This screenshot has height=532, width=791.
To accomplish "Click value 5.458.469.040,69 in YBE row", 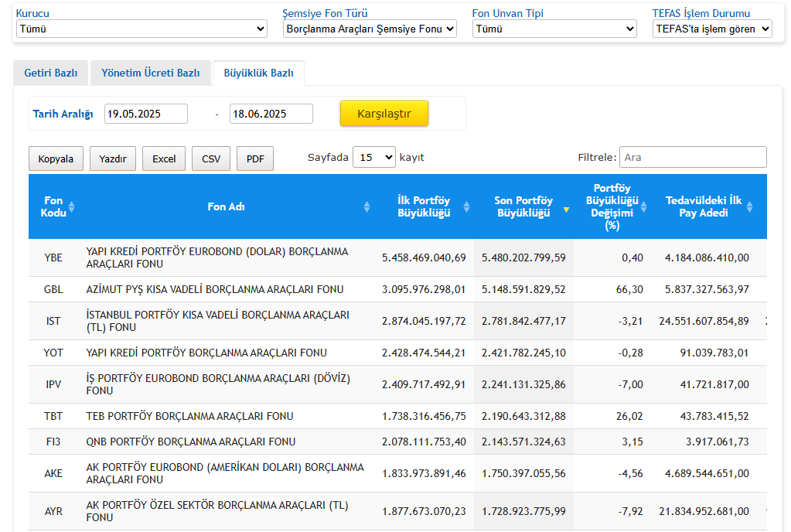I will point(424,257).
